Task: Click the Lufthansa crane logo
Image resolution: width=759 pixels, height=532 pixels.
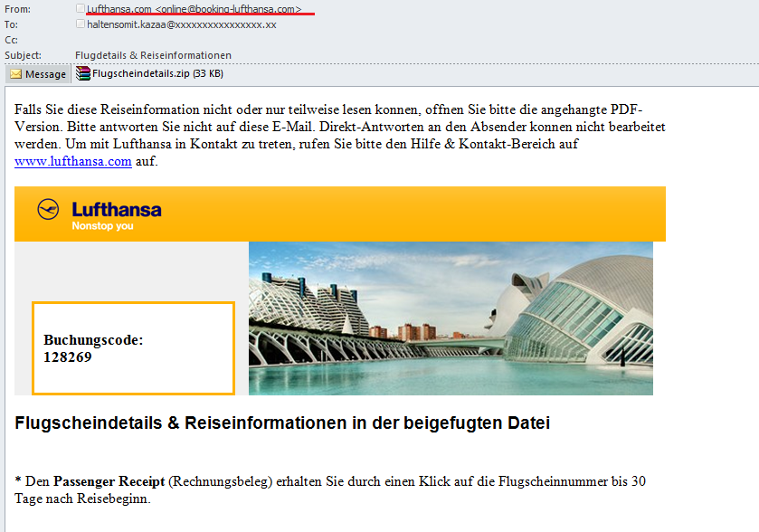Action: (48, 210)
